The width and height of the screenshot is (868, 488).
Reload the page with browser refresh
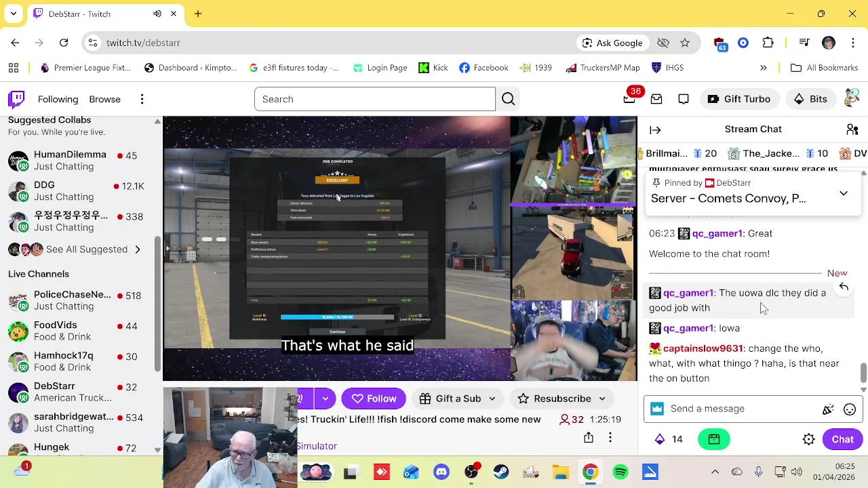64,43
